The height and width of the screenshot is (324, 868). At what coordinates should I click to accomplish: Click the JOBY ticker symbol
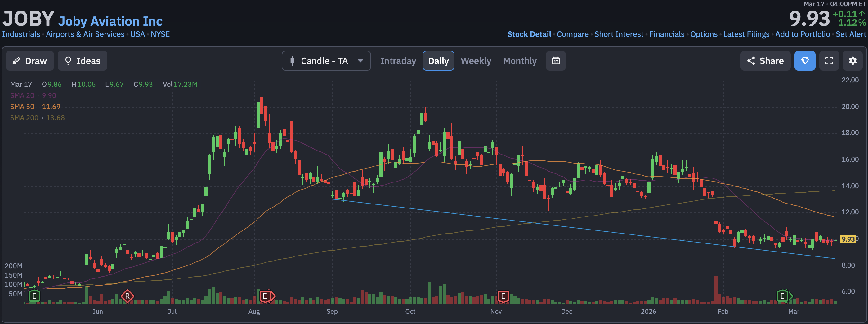pos(28,19)
